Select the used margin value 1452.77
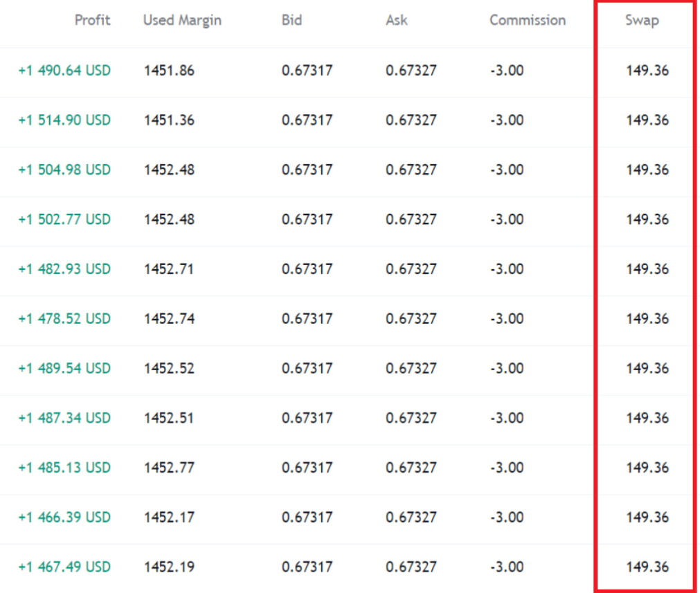 pyautogui.click(x=169, y=467)
